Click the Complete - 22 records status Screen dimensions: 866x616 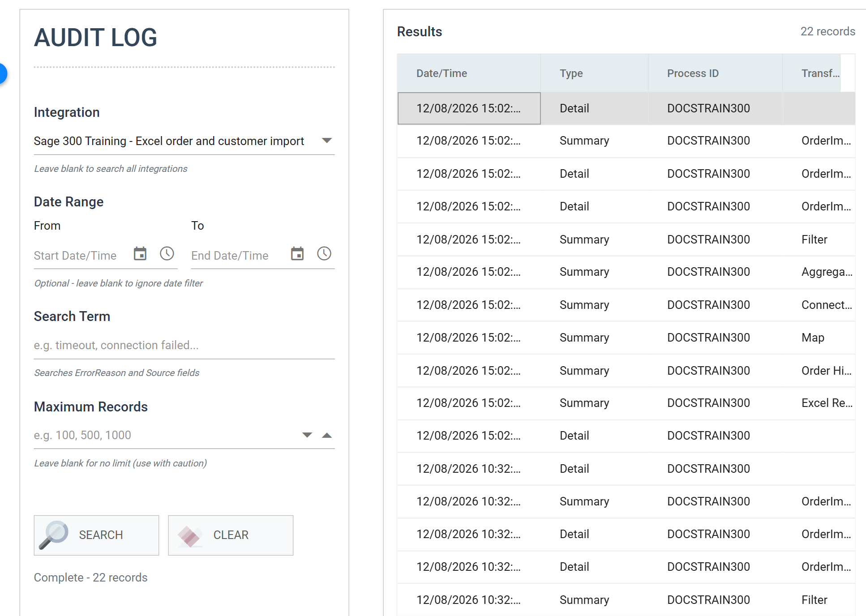(x=90, y=577)
